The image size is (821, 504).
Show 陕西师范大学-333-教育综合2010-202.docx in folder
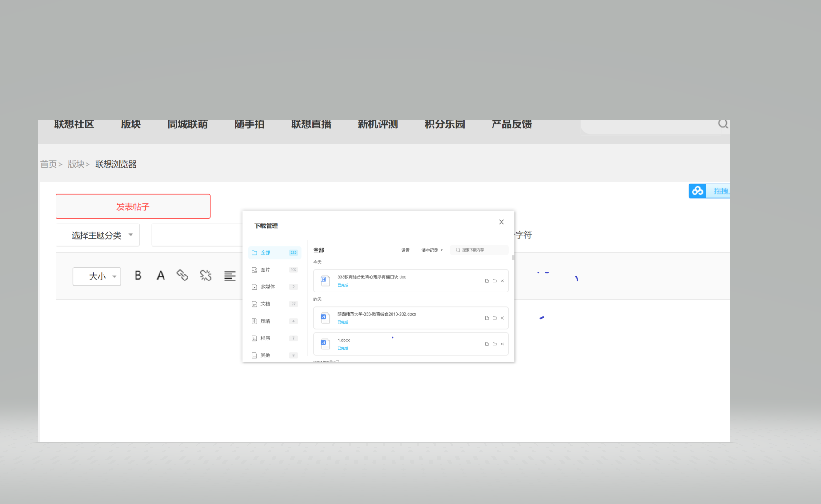pyautogui.click(x=494, y=318)
